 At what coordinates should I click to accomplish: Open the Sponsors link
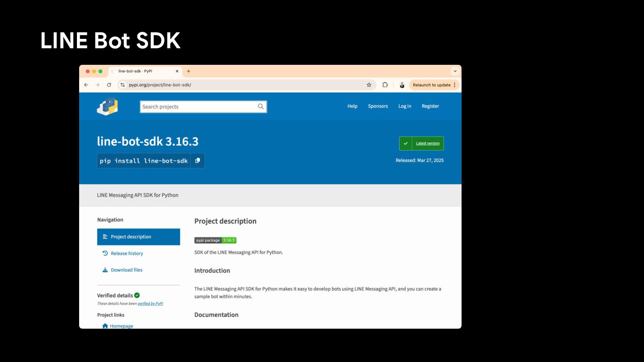tap(378, 106)
